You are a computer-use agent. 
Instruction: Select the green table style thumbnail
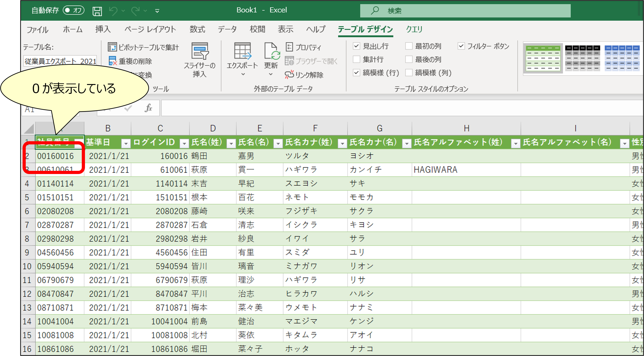[x=543, y=58]
